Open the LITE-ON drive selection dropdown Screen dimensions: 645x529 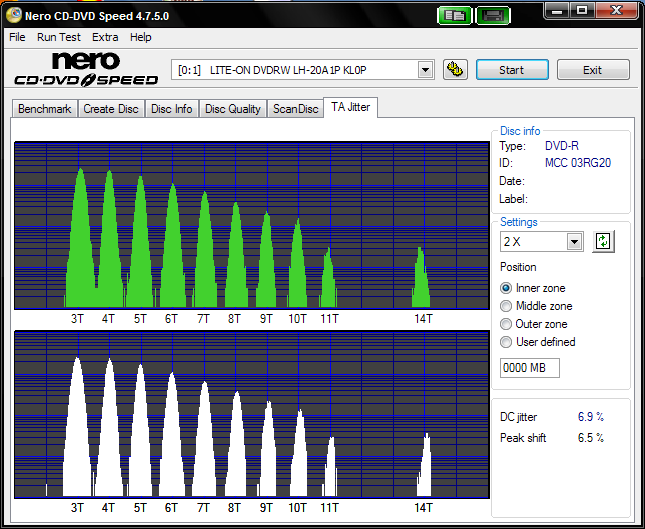tap(425, 70)
